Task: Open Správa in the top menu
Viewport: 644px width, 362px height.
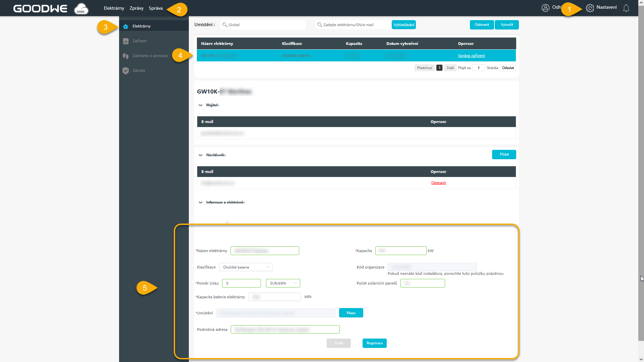Action: [x=156, y=8]
